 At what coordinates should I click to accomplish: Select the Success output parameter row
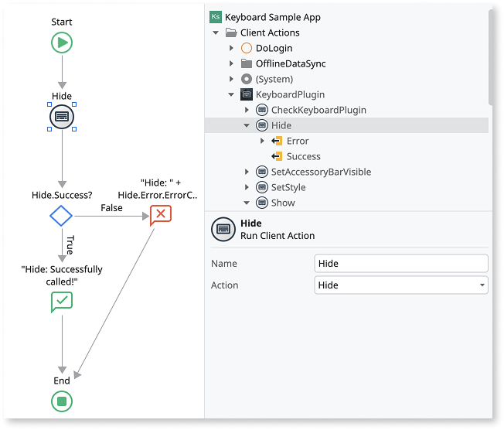click(304, 156)
